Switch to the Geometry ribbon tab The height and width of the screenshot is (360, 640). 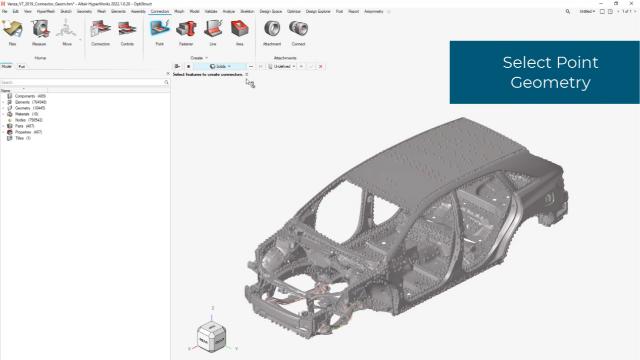pos(84,11)
